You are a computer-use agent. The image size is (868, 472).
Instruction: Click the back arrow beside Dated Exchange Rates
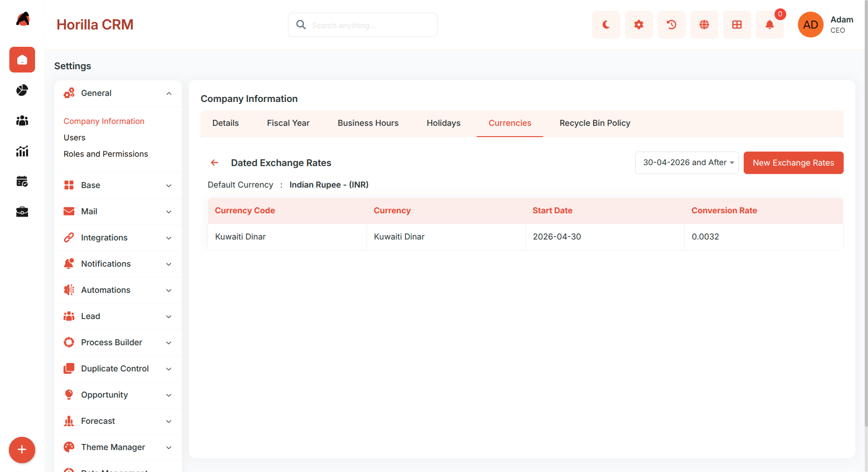click(215, 162)
